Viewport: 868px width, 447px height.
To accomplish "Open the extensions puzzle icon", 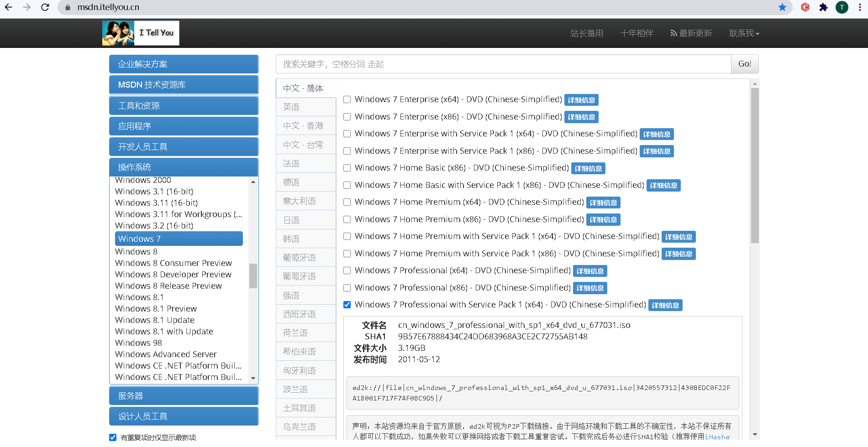I will pos(824,7).
